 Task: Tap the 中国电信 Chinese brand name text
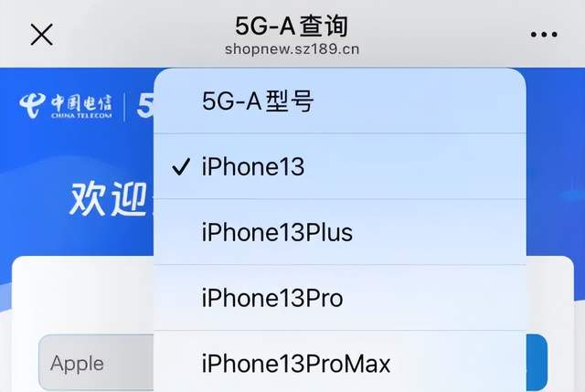point(81,102)
